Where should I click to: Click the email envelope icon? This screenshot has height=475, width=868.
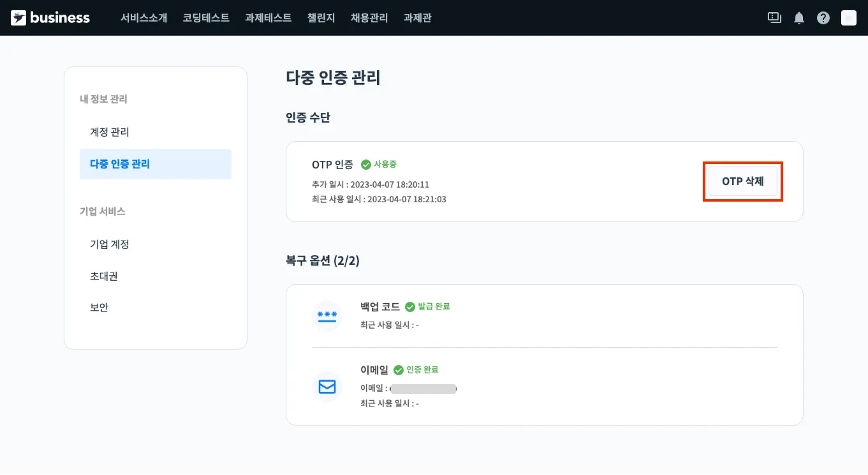point(327,386)
